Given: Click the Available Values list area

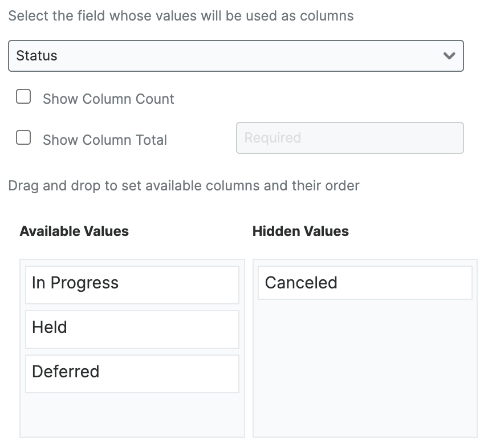Looking at the screenshot, I should pyautogui.click(x=132, y=413).
